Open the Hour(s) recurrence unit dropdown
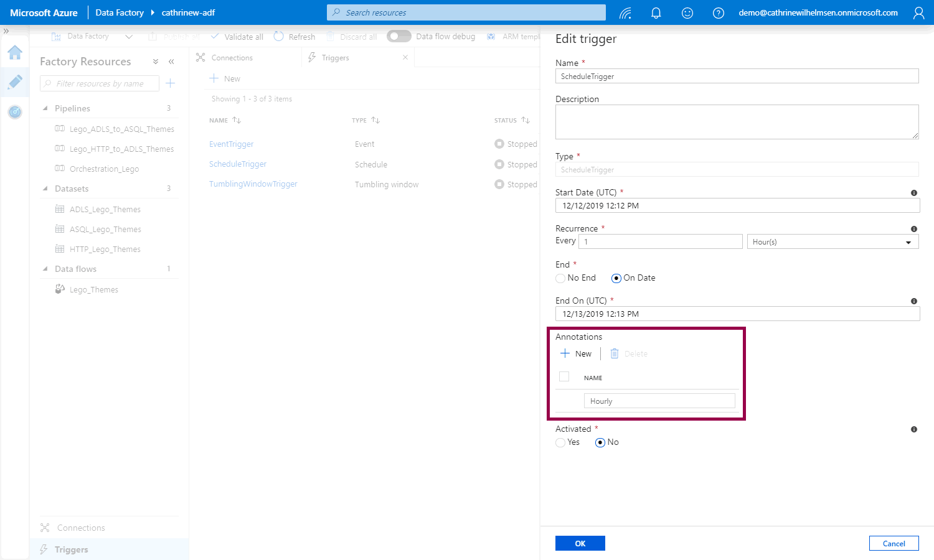934x560 pixels. point(833,242)
